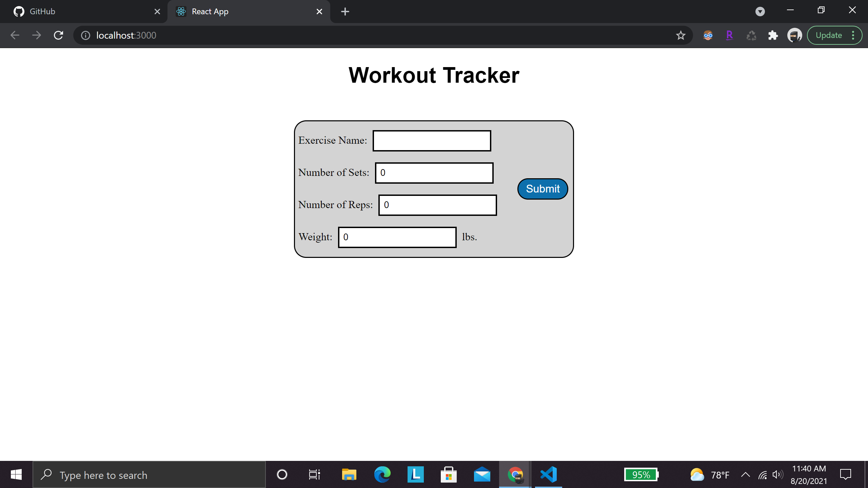Click the Update Chrome button
This screenshot has width=868, height=488.
coord(829,35)
